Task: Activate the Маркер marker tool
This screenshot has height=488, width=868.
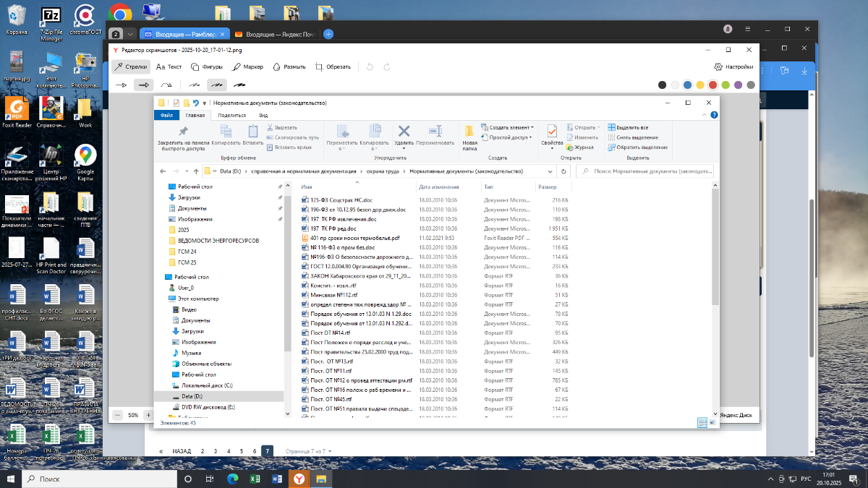Action: (248, 67)
